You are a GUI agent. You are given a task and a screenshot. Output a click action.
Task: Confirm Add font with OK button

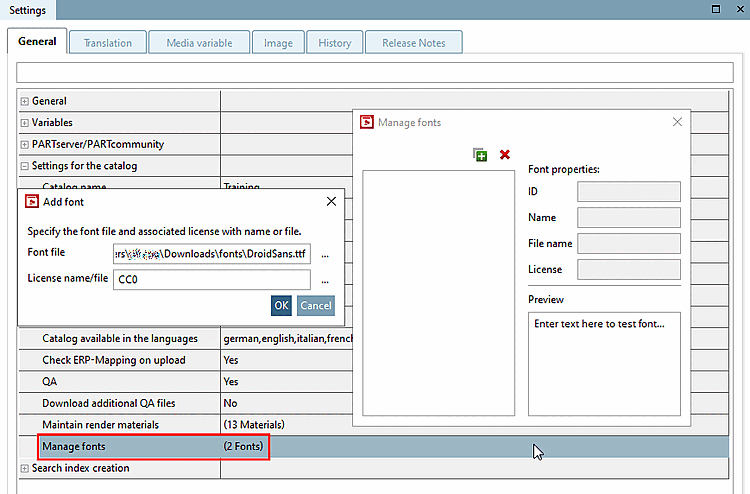[x=281, y=306]
